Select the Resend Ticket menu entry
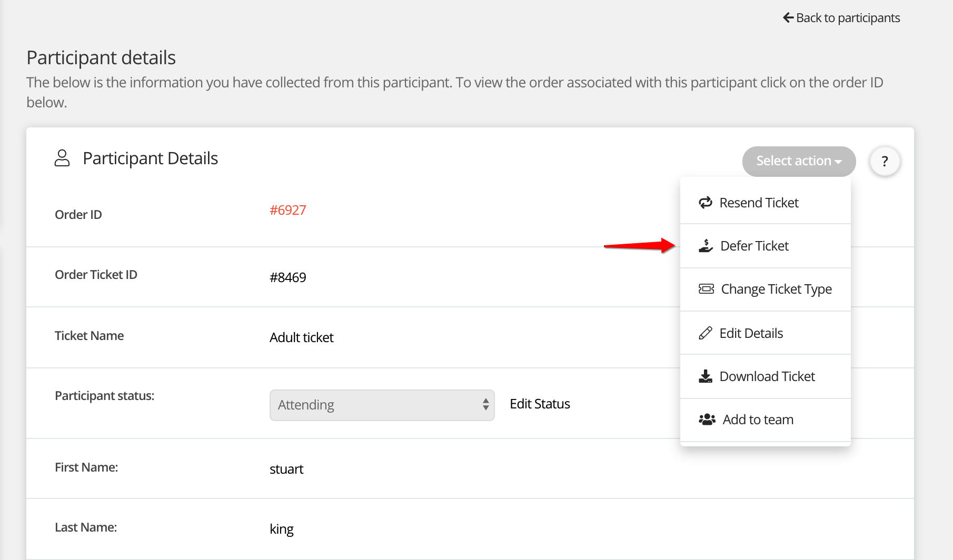 [x=759, y=203]
